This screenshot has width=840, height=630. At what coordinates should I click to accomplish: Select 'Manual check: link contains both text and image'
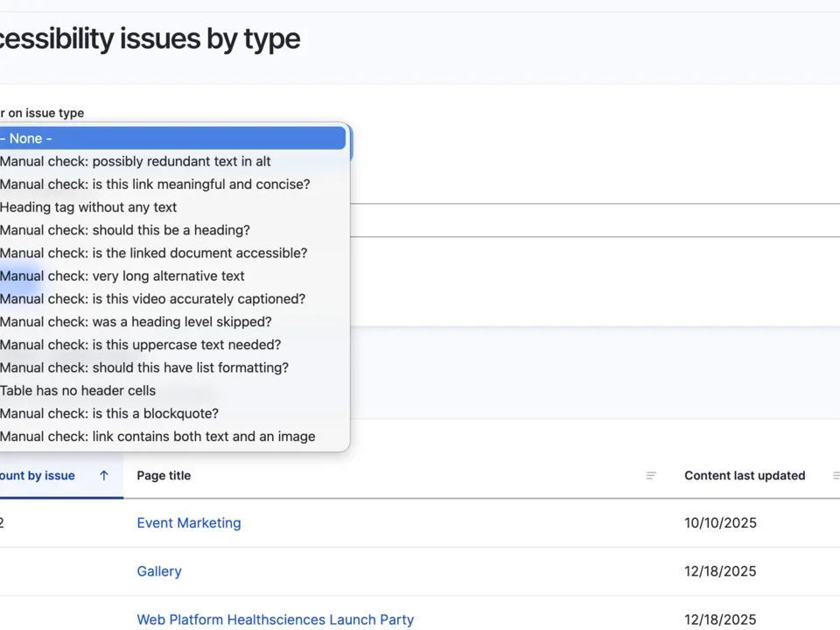[157, 436]
